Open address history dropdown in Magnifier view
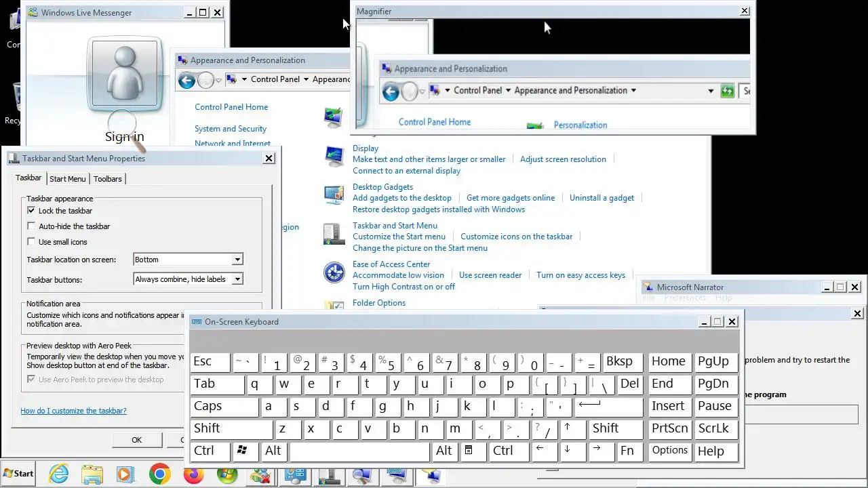 point(711,91)
